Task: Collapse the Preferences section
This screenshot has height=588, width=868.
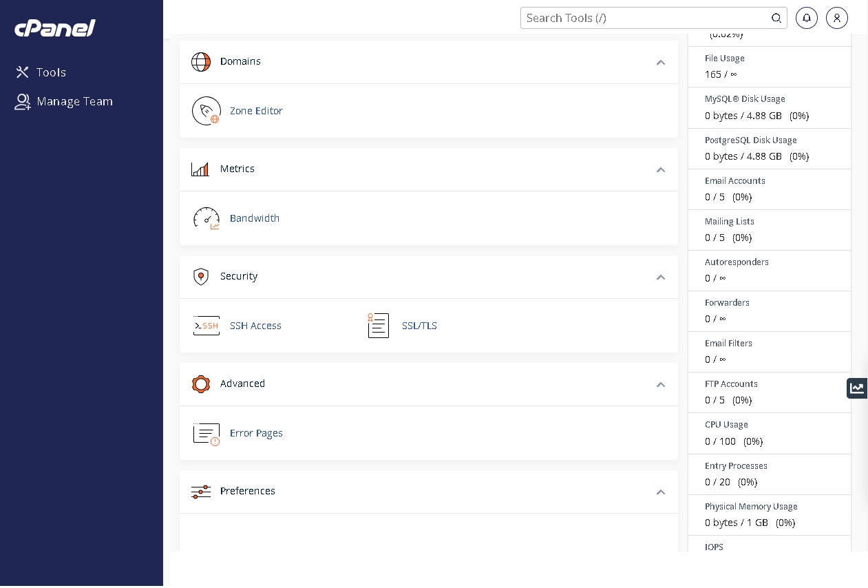Action: click(x=660, y=492)
